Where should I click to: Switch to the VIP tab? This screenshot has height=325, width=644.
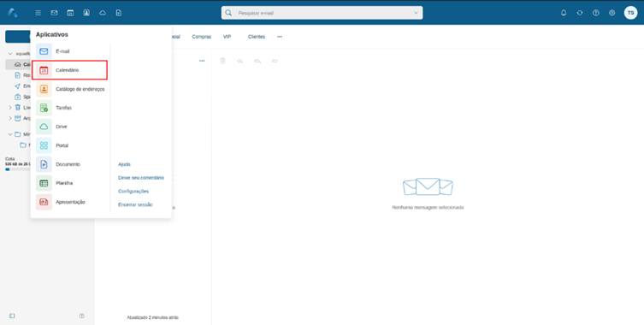pyautogui.click(x=227, y=37)
